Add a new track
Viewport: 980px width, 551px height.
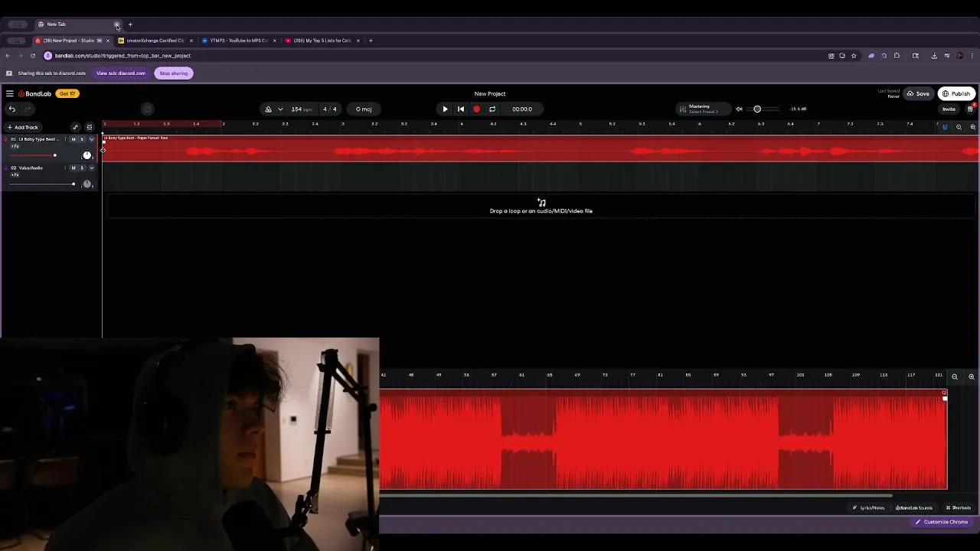click(x=23, y=127)
